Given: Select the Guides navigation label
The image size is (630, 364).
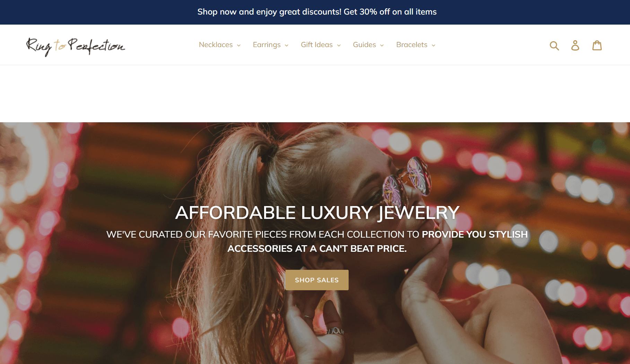Looking at the screenshot, I should pos(364,45).
